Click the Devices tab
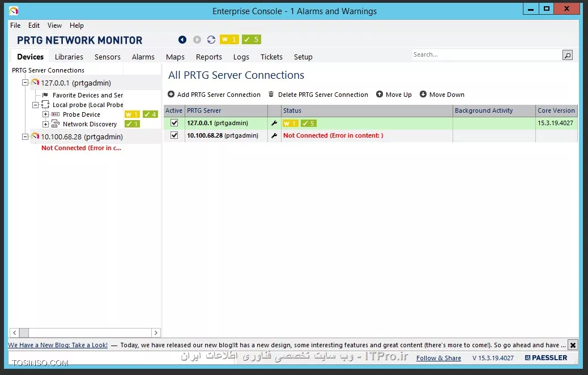The height and width of the screenshot is (375, 588). (31, 57)
